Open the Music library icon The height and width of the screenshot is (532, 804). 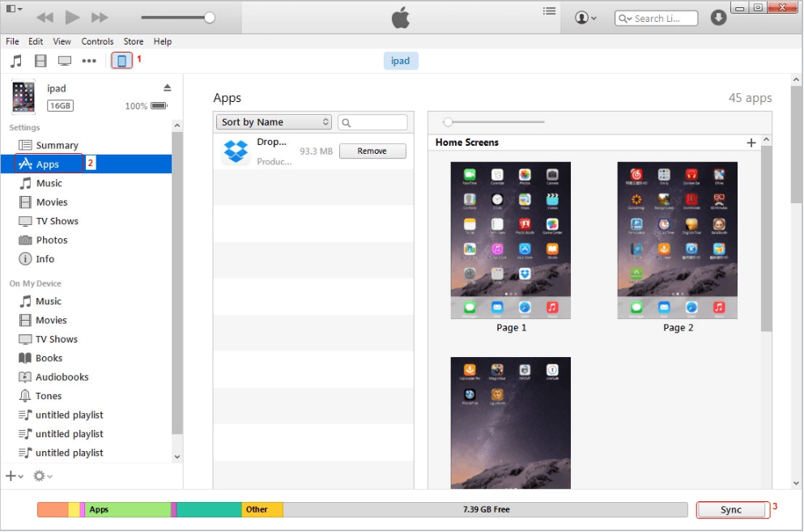[x=16, y=61]
